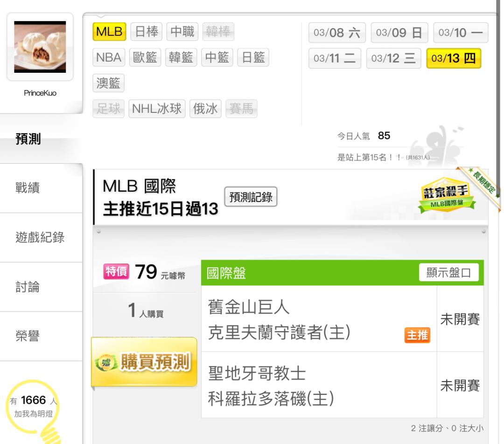Select the 日棒 league filter
Image resolution: width=504 pixels, height=444 pixels.
(147, 32)
